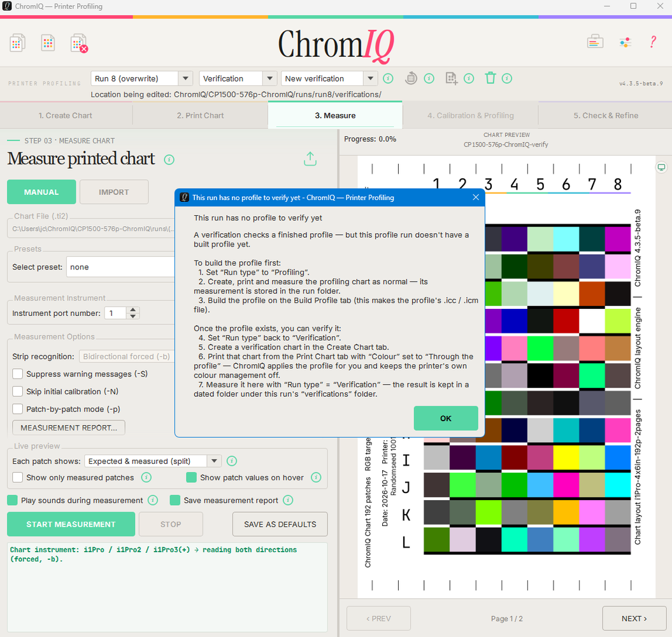This screenshot has width=672, height=637.
Task: Click the pink question mark help icon
Action: click(x=653, y=42)
